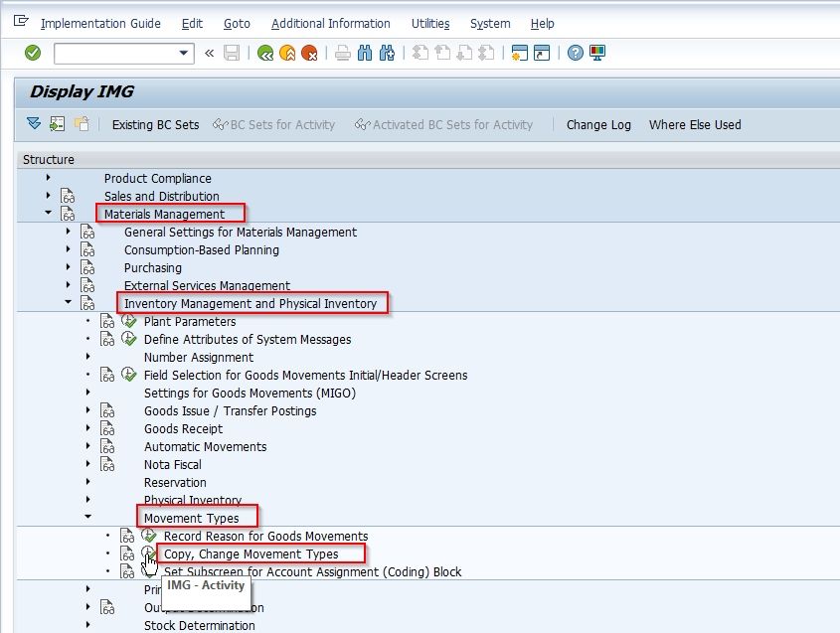Viewport: 840px width, 633px height.
Task: Expand the Purchasing node
Action: click(x=68, y=266)
